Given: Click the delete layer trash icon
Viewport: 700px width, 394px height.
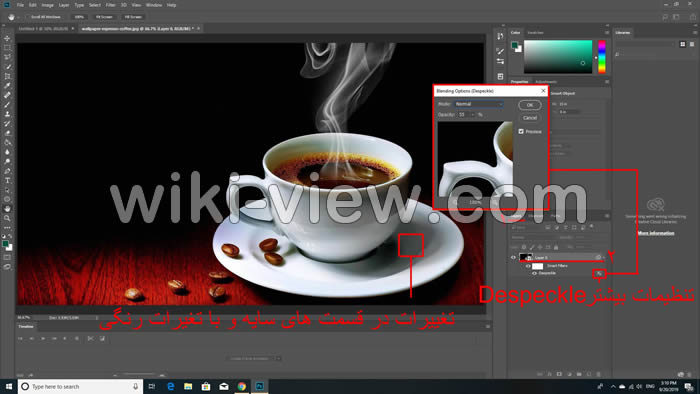Looking at the screenshot, I should [x=599, y=374].
